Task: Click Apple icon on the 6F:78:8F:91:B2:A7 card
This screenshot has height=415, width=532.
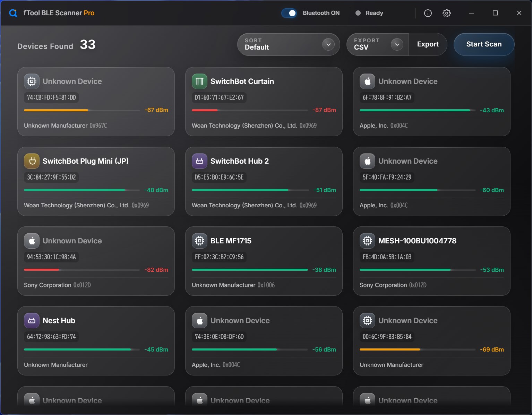Action: click(367, 81)
